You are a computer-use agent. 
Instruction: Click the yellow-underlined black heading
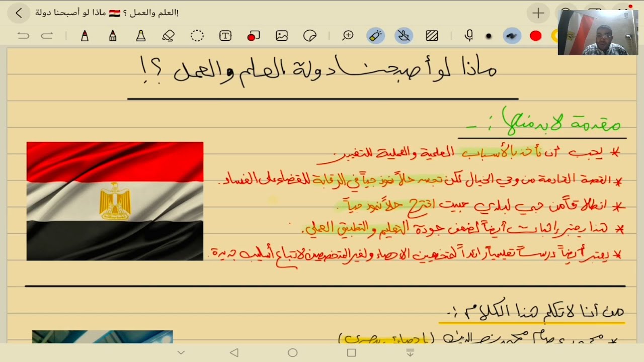531,312
